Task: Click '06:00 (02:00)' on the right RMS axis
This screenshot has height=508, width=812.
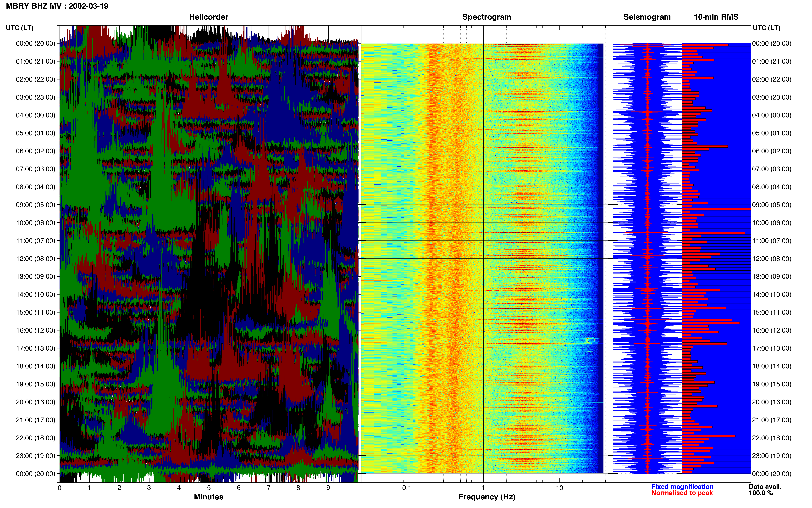Action: click(x=772, y=151)
